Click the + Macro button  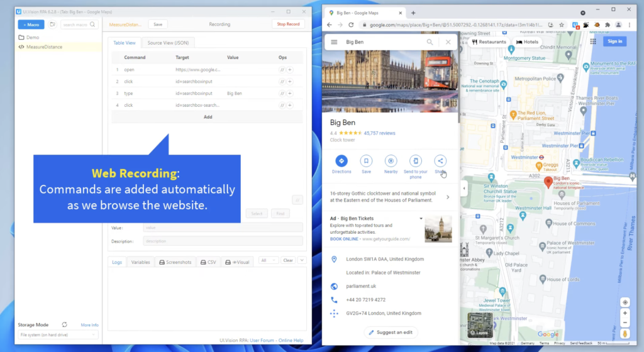tap(31, 25)
